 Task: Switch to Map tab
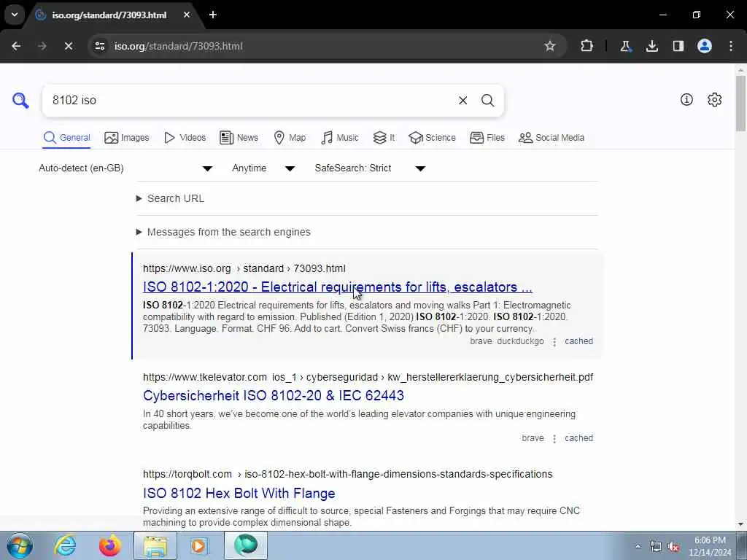coord(290,138)
